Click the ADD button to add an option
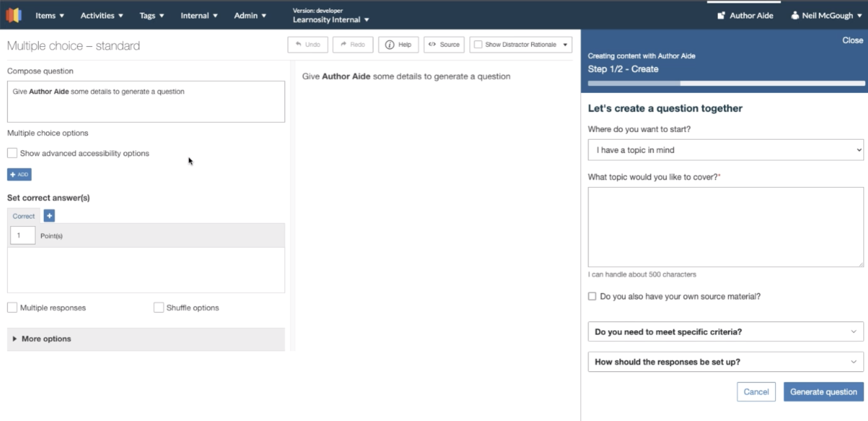This screenshot has width=868, height=421. (x=19, y=174)
